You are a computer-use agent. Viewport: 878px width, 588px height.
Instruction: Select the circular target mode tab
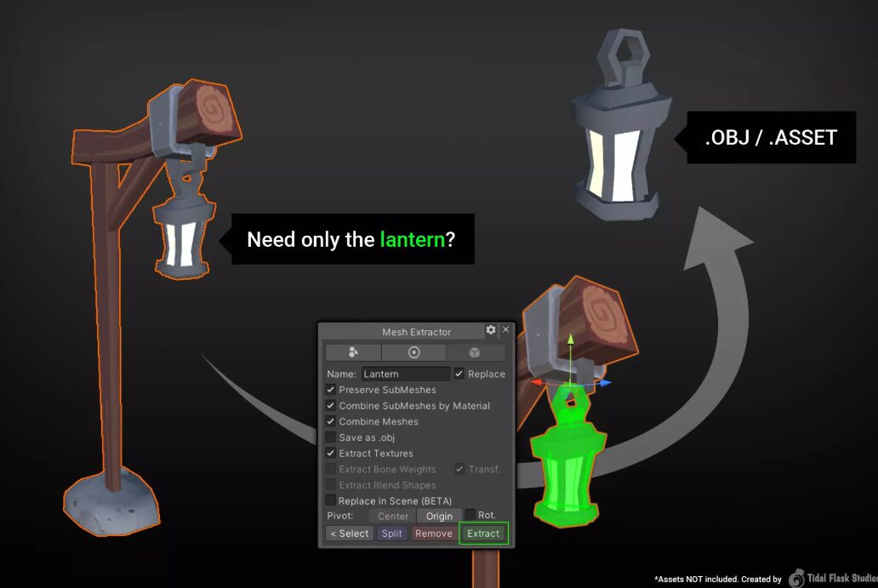tap(414, 352)
